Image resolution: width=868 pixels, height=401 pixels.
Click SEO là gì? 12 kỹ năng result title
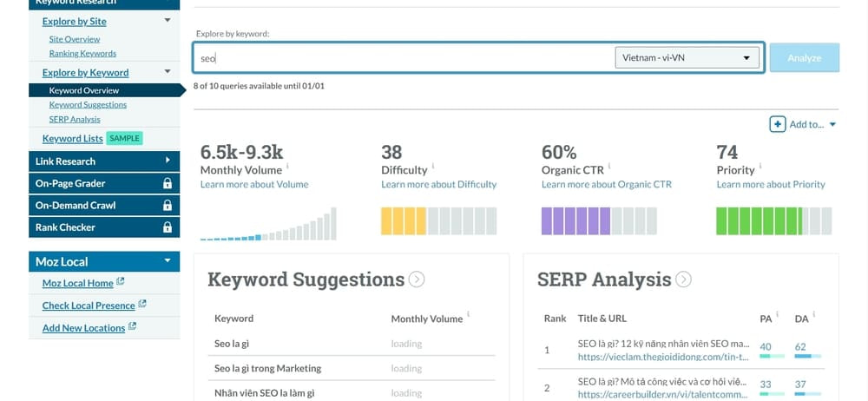[x=663, y=344]
